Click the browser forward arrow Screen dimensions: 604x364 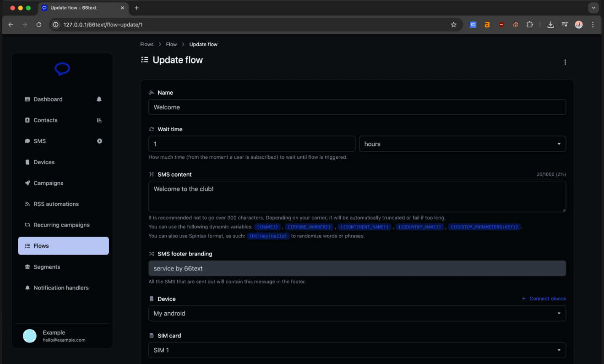click(x=25, y=25)
